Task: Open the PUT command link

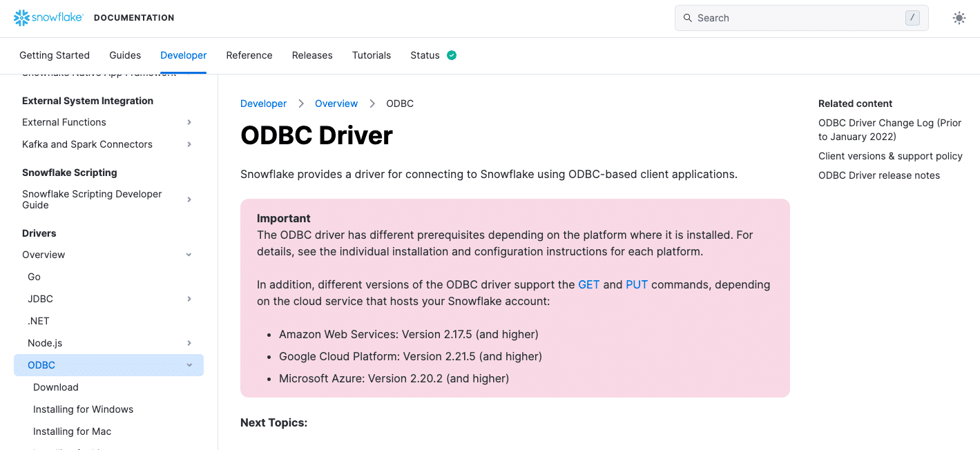Action: click(x=637, y=284)
